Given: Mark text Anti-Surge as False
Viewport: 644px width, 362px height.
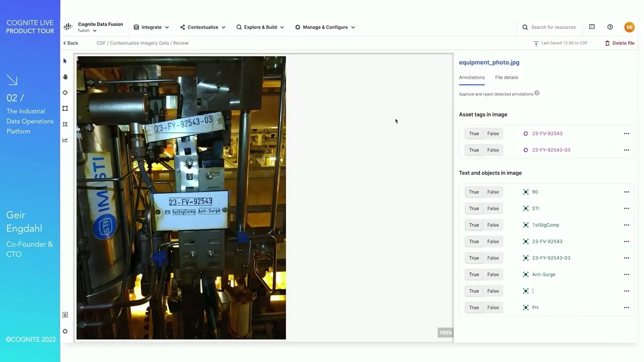Looking at the screenshot, I should (493, 275).
